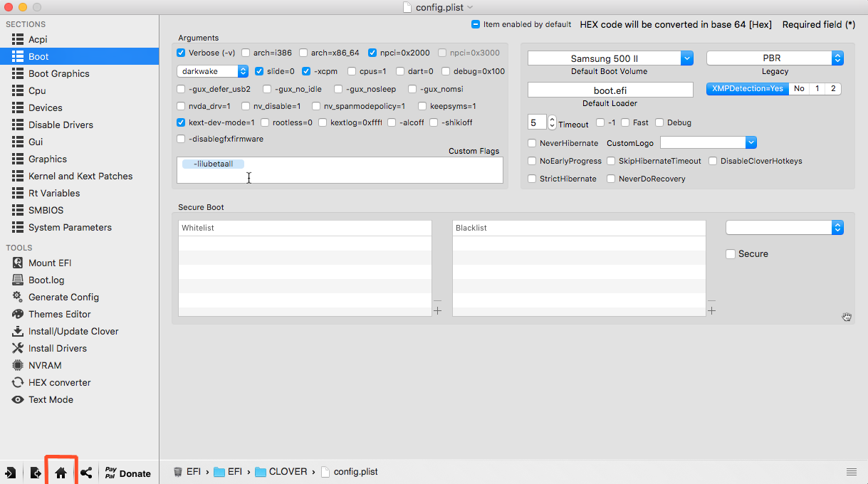Uncheck the slide=0 checkbox
The image size is (868, 484).
coord(259,71)
